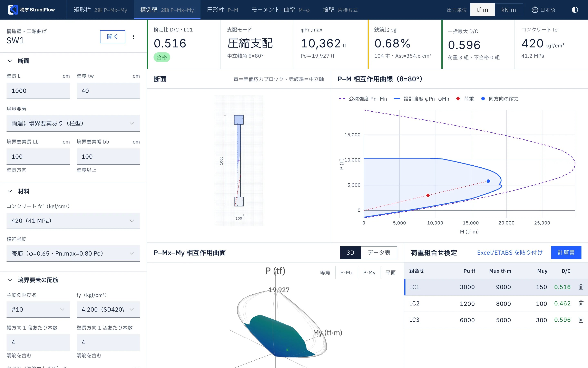Switch output unit to kN·m
This screenshot has width=588, height=368.
509,10
